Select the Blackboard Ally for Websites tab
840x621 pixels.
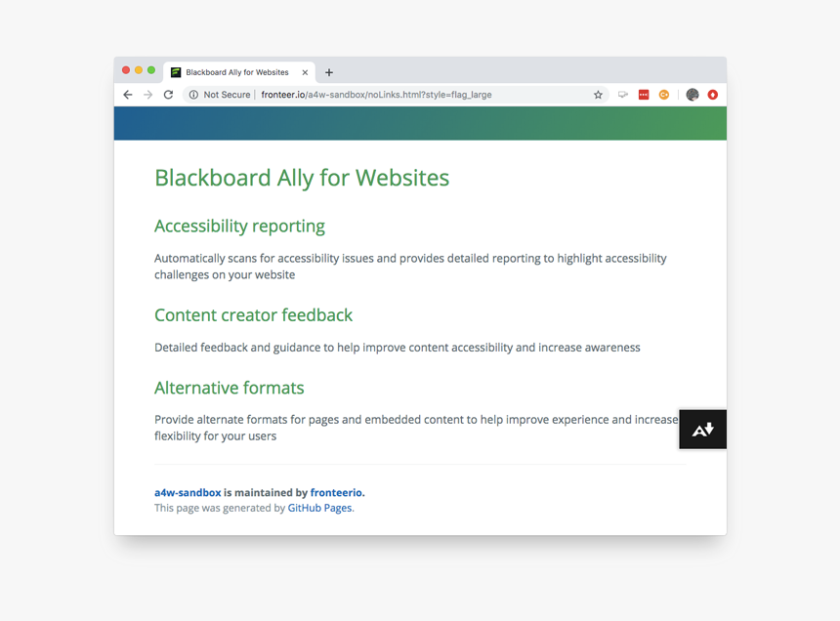[239, 72]
